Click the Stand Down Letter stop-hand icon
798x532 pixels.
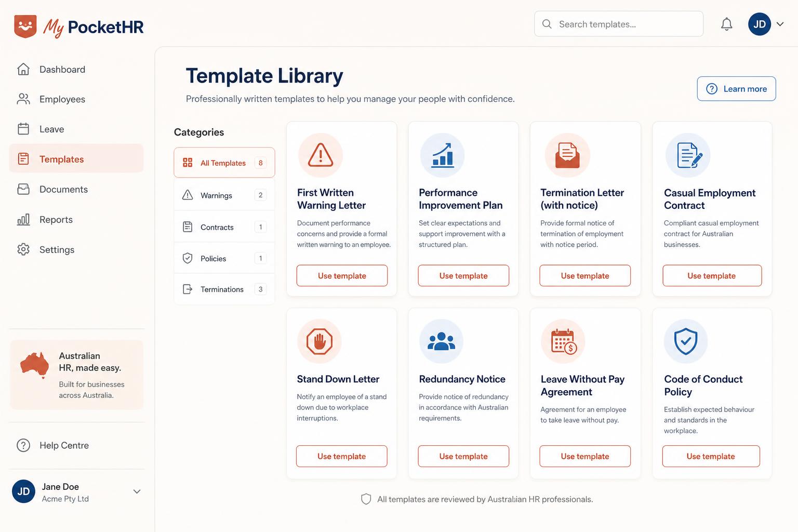click(320, 341)
